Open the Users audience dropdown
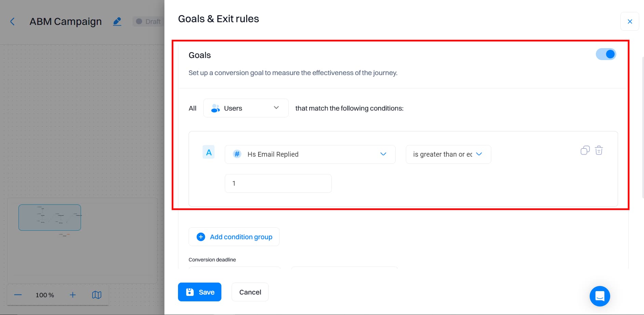 [x=276, y=108]
